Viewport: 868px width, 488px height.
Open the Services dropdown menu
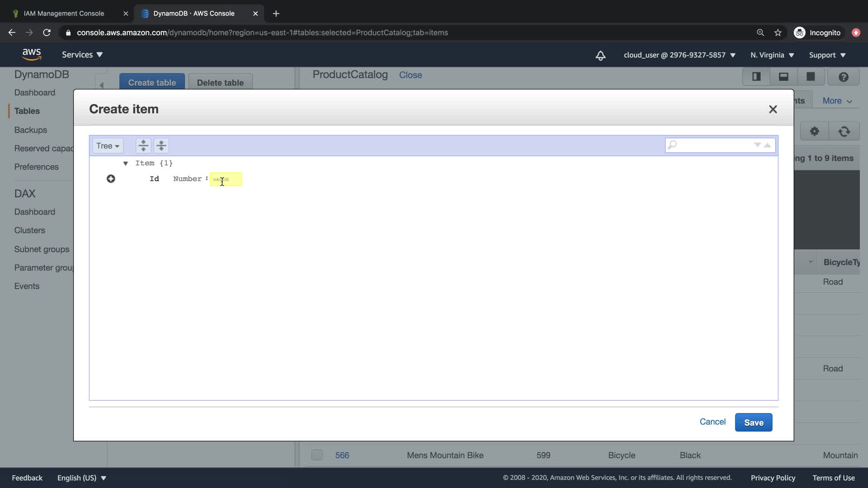point(82,55)
